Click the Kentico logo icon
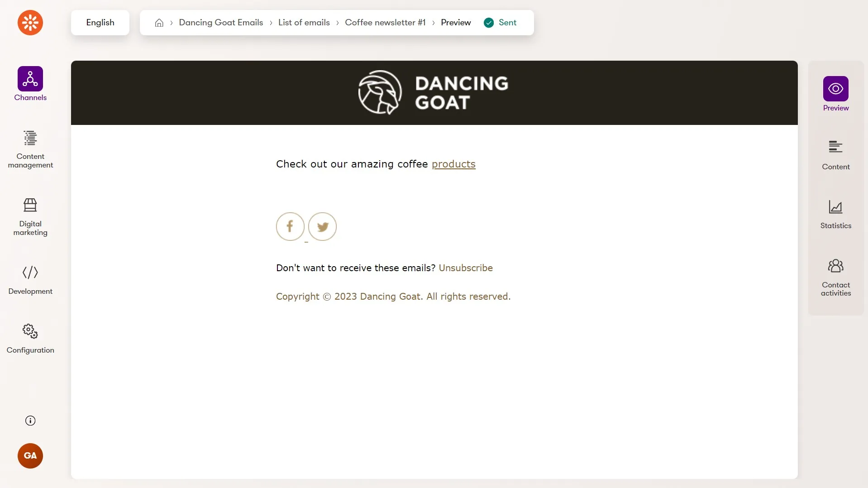Image resolution: width=868 pixels, height=488 pixels. (x=30, y=23)
